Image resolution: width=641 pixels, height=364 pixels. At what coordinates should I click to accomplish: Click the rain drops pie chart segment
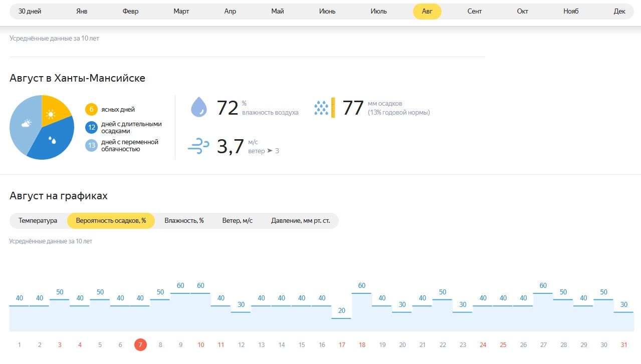[52, 141]
